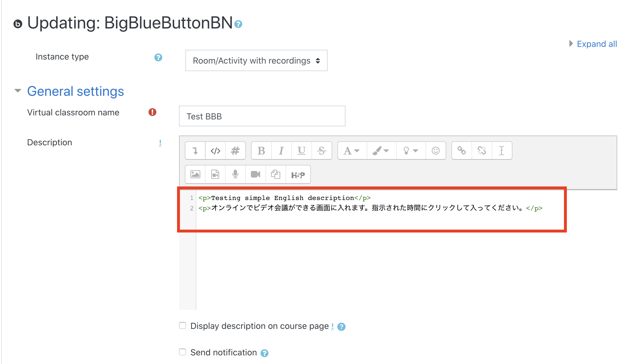The width and height of the screenshot is (627, 364).
Task: Apply bold formatting
Action: 261,150
